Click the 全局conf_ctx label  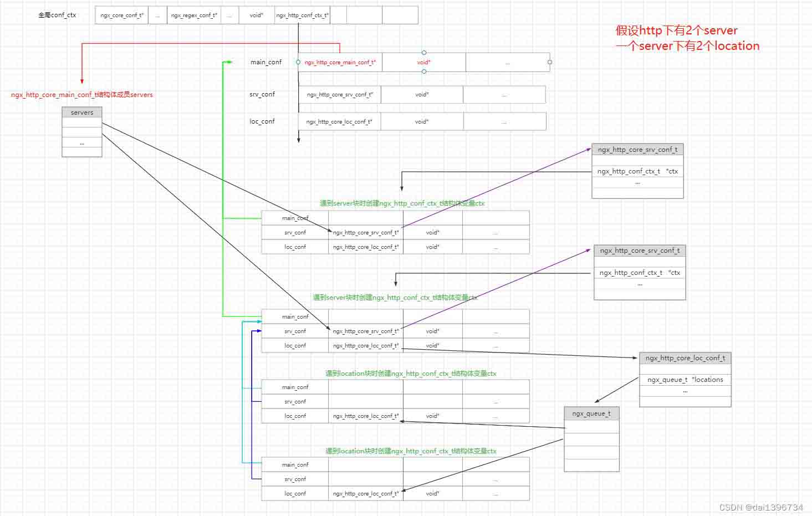[57, 15]
